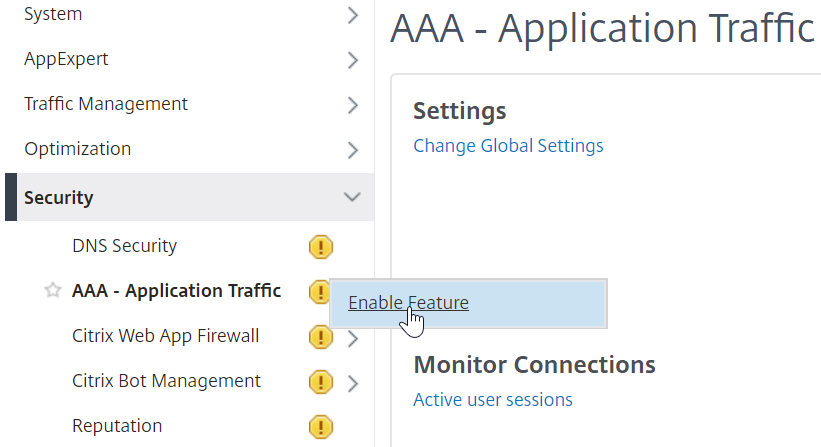The height and width of the screenshot is (447, 821).
Task: Open the System navigation item
Action: point(53,14)
